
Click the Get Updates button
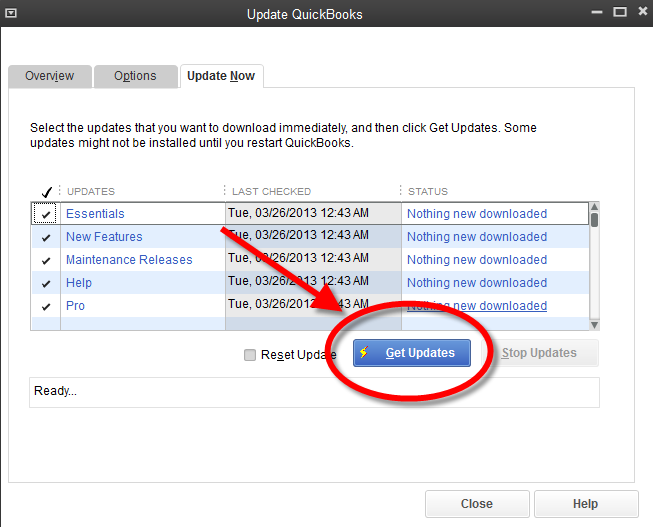pos(412,353)
